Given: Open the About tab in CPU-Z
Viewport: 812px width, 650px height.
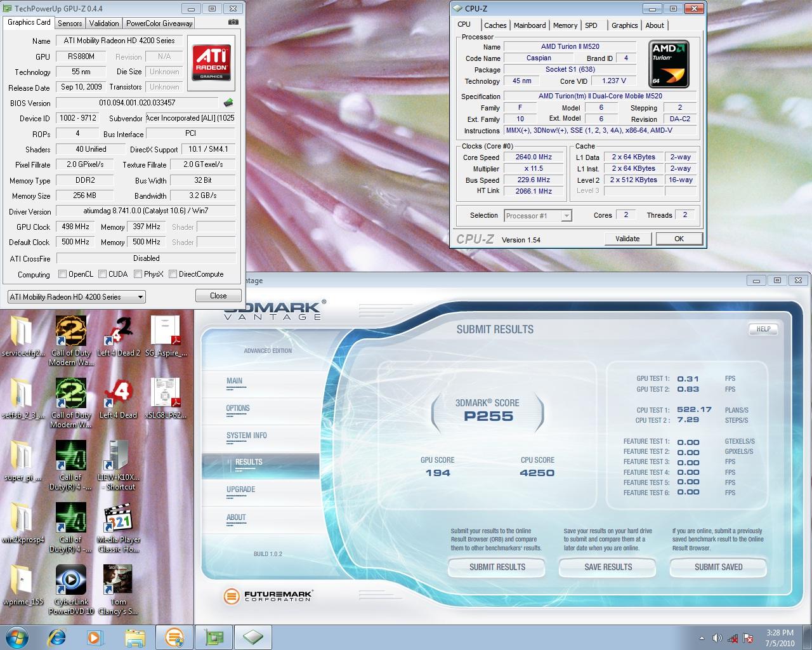Looking at the screenshot, I should [655, 25].
